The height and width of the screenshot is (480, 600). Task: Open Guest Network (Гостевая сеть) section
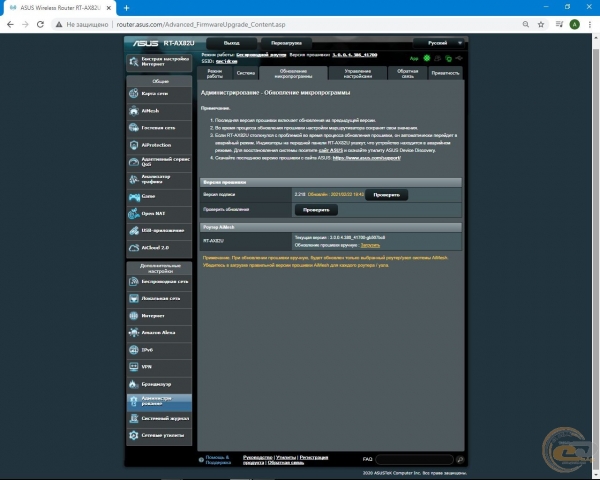coord(159,128)
